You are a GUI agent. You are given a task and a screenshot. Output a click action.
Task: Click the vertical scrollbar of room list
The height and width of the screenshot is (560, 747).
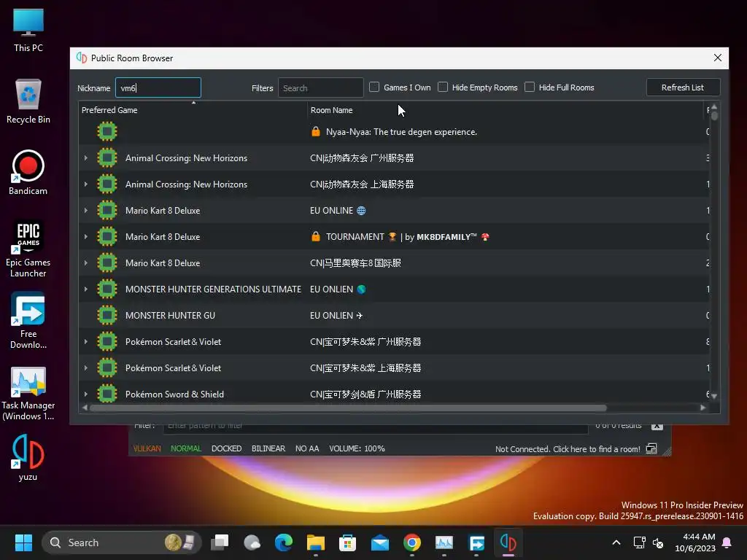(x=714, y=115)
